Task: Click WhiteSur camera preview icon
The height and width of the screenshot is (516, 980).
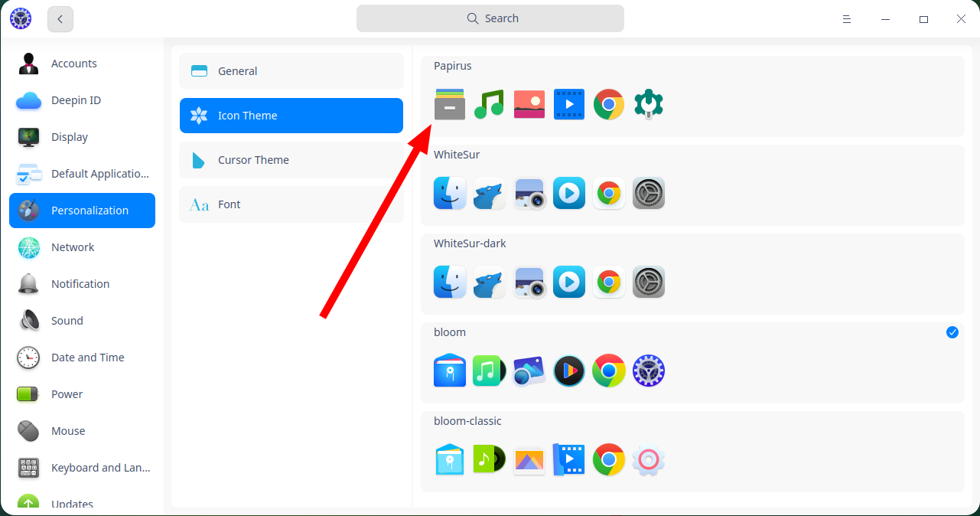Action: (529, 193)
